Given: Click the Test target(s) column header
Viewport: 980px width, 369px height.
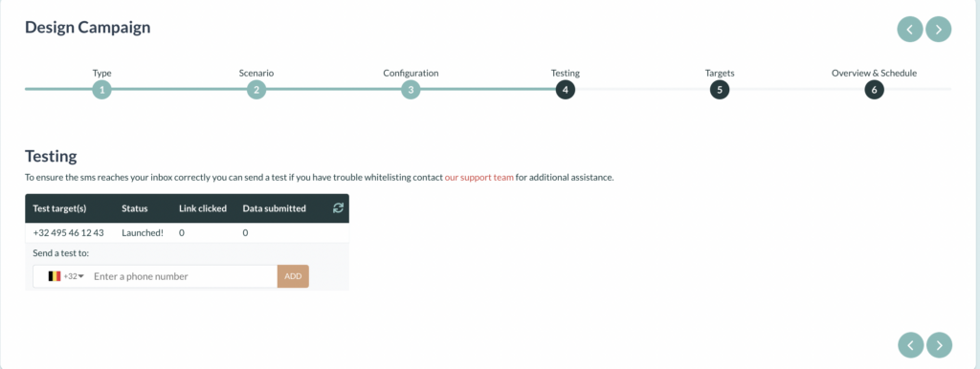Looking at the screenshot, I should click(x=59, y=208).
